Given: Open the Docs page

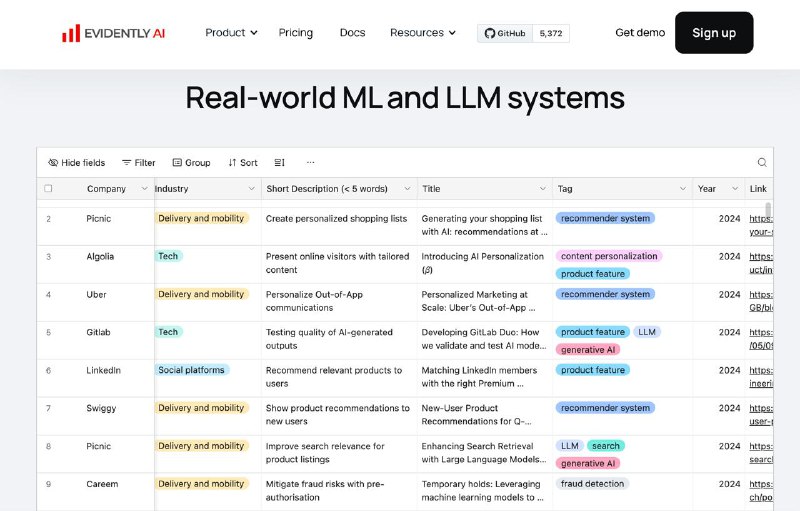Looking at the screenshot, I should [x=352, y=33].
